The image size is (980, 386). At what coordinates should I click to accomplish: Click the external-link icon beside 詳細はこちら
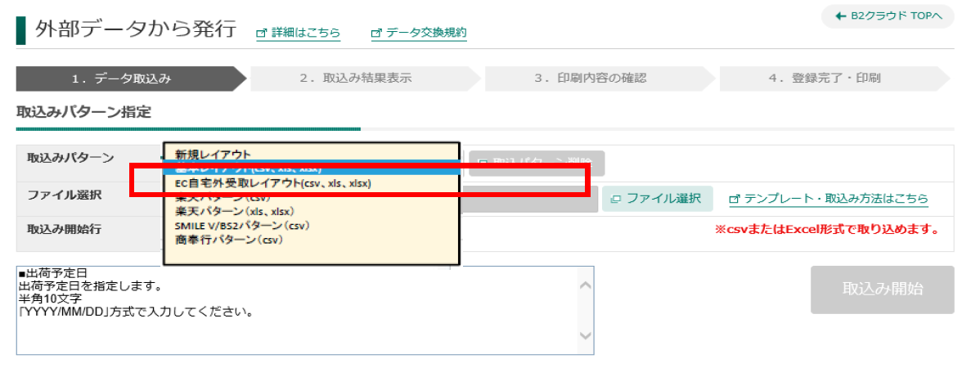click(x=262, y=33)
